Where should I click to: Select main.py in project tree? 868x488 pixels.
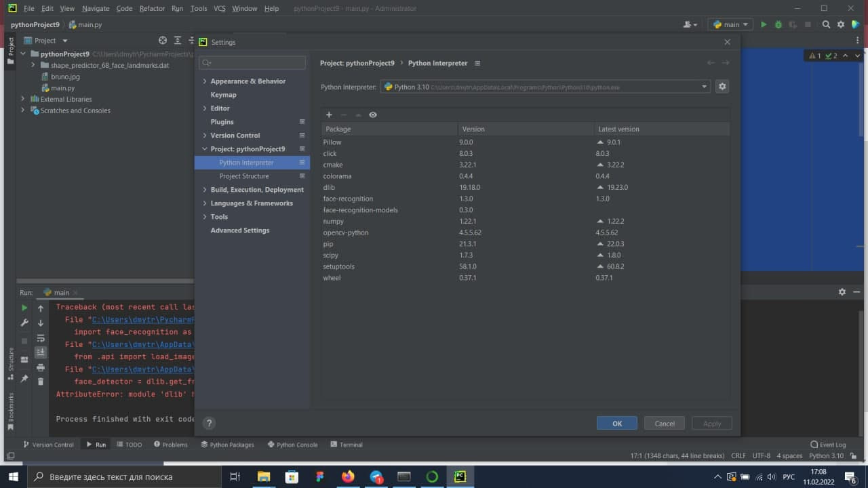(62, 88)
